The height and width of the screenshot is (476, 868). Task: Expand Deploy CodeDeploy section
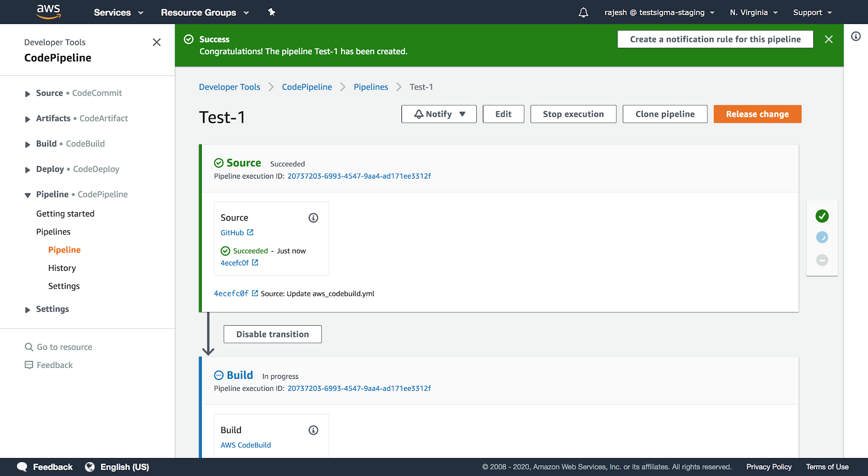pyautogui.click(x=28, y=170)
